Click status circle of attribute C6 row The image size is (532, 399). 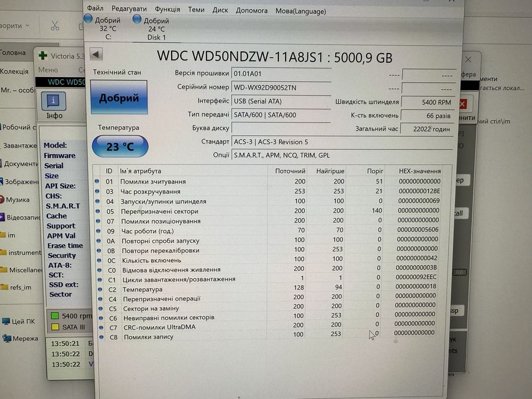point(101,318)
